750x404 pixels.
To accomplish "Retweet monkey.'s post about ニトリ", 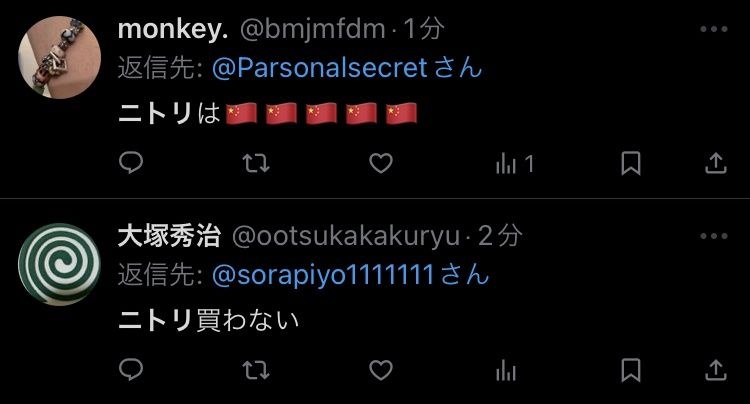I will pos(256,164).
